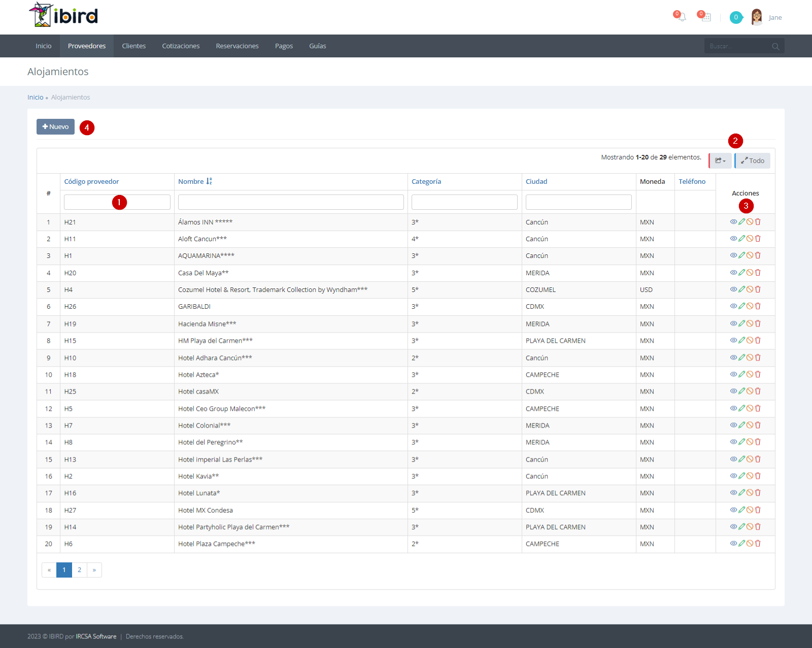Sort table by Ciudad column
The width and height of the screenshot is (812, 648).
click(536, 181)
